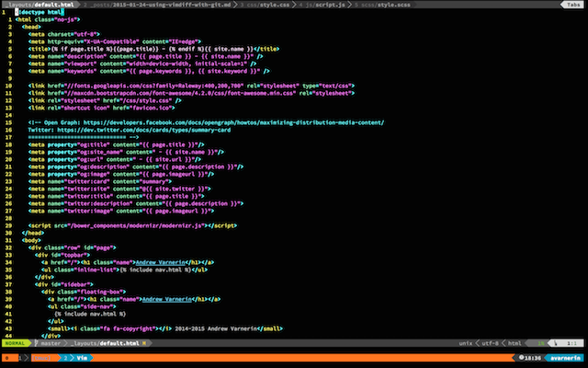Click the meta description line
This screenshot has width=588, height=368.
pos(145,56)
